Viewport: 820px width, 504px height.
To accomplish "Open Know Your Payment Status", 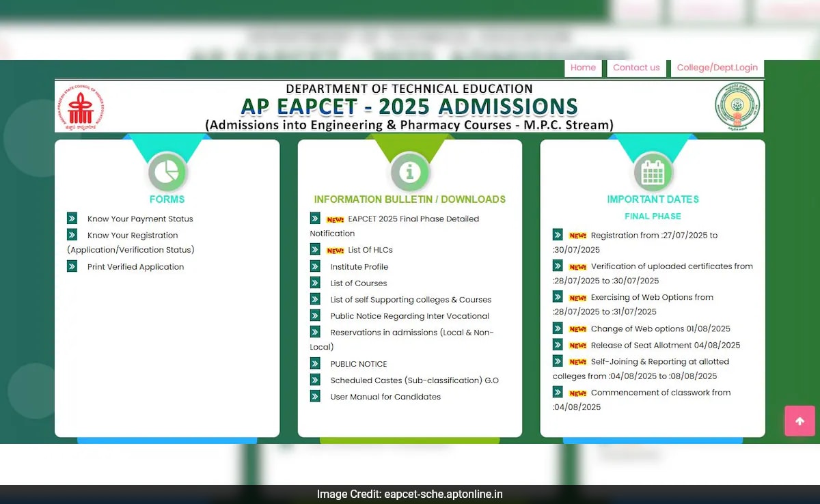I will tap(140, 219).
